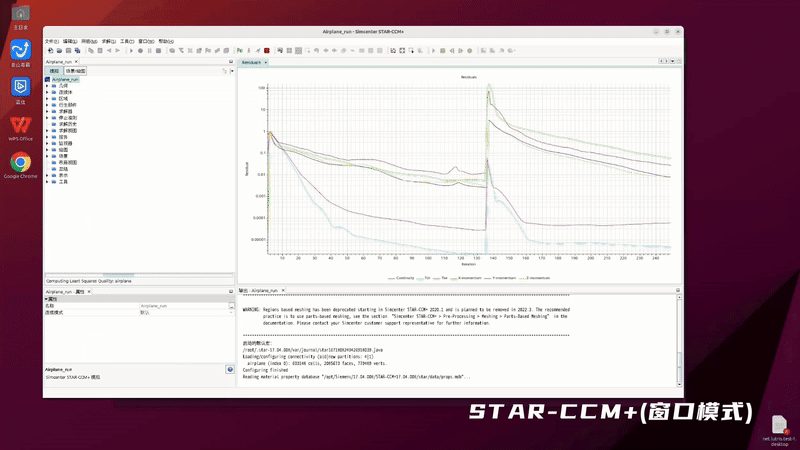
Task: Close the Airplane_run - 属性 panel tab
Action: pyautogui.click(x=89, y=292)
